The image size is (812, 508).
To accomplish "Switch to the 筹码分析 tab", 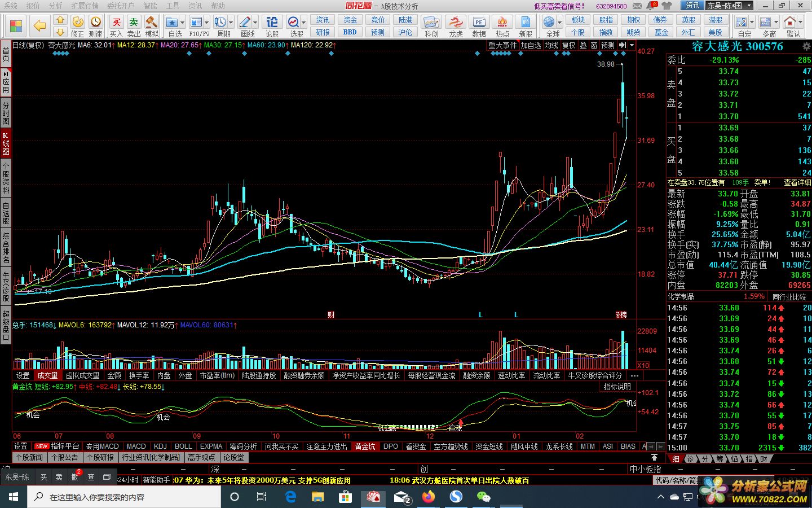I will tap(243, 446).
